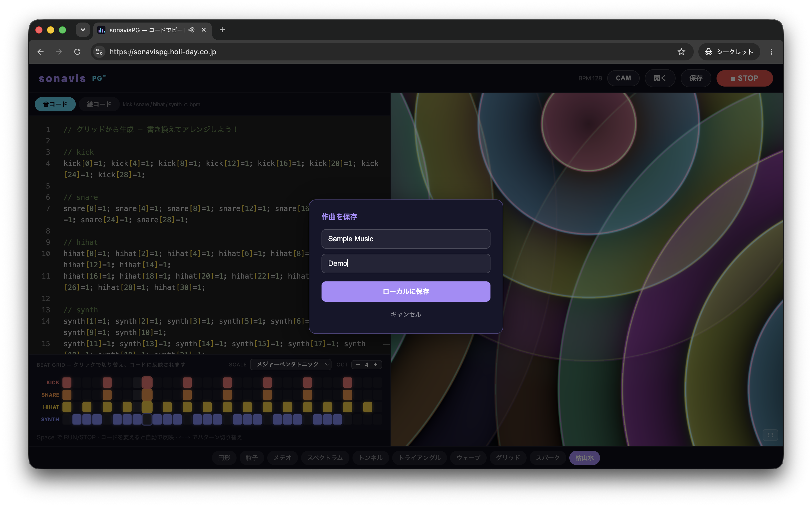Bookmark this page with the star icon
The width and height of the screenshot is (812, 507).
(x=681, y=52)
